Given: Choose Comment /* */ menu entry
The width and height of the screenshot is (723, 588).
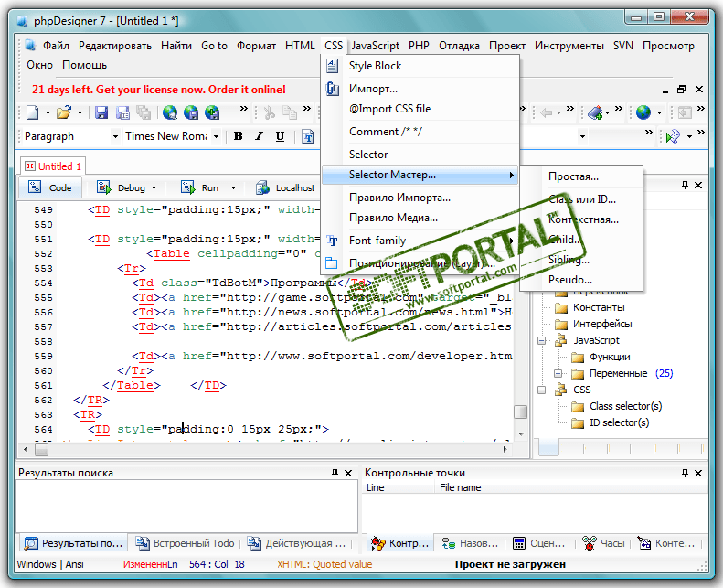Looking at the screenshot, I should coord(420,132).
